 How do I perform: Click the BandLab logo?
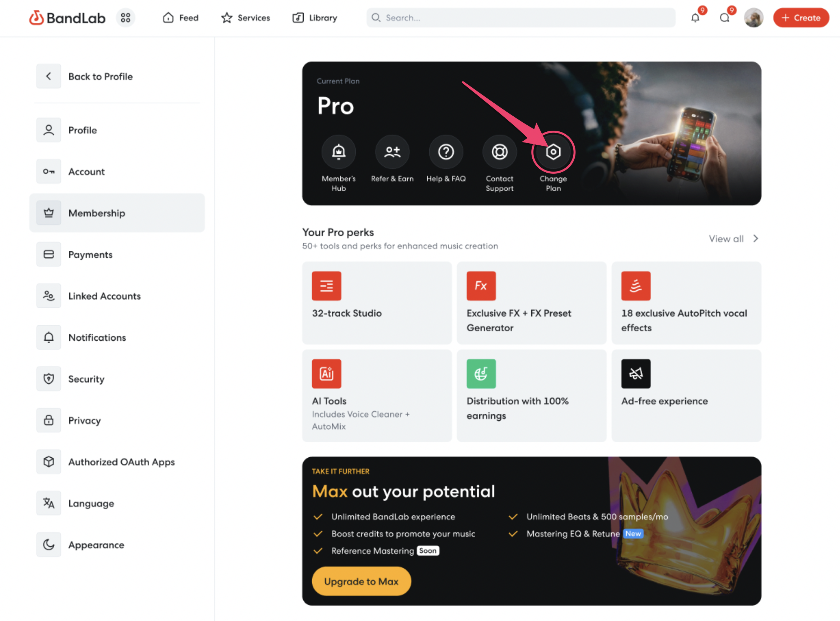click(67, 18)
